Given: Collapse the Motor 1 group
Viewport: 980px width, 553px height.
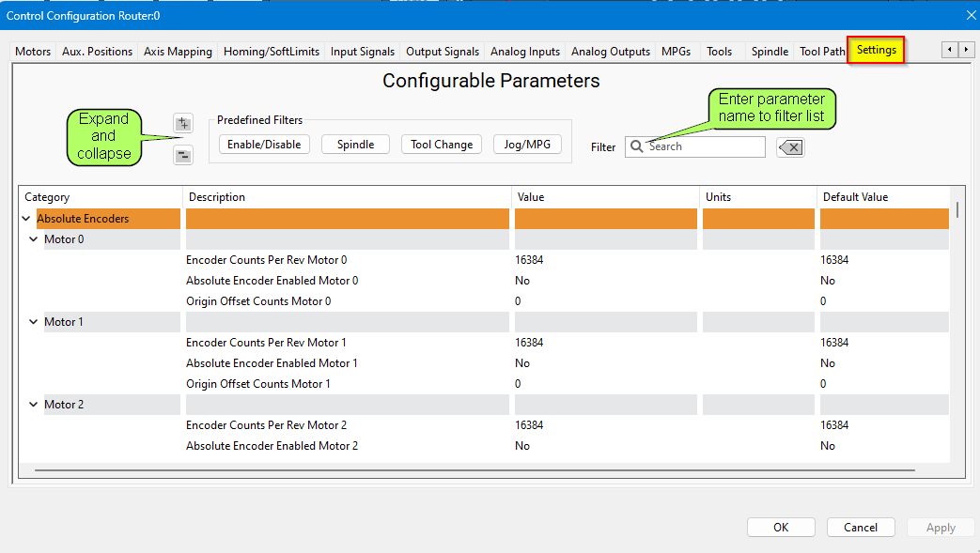Looking at the screenshot, I should [x=34, y=322].
